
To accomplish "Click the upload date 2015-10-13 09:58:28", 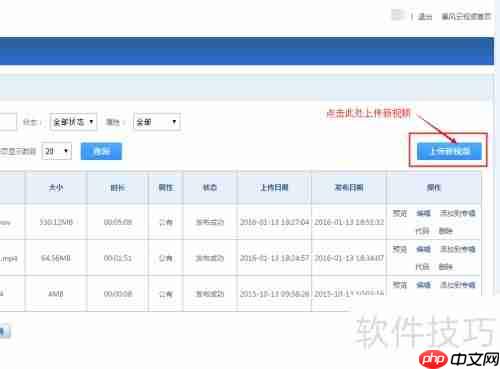I will pyautogui.click(x=274, y=294).
